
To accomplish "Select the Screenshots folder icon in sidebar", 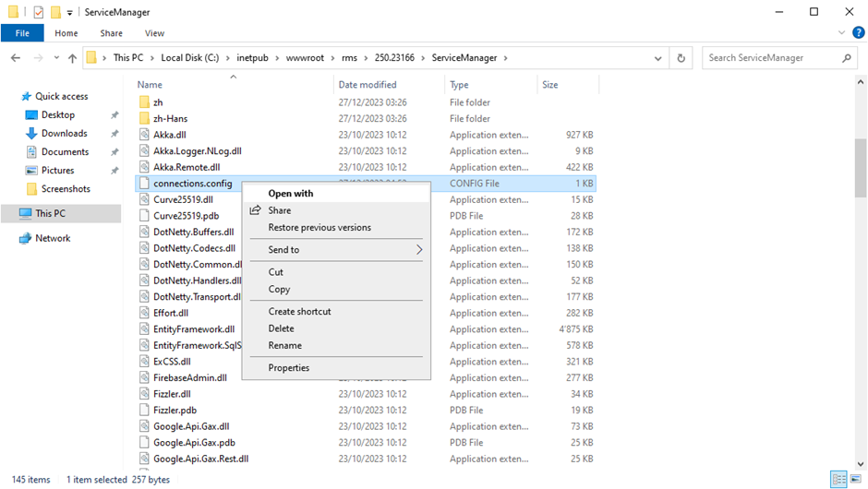I will point(31,188).
